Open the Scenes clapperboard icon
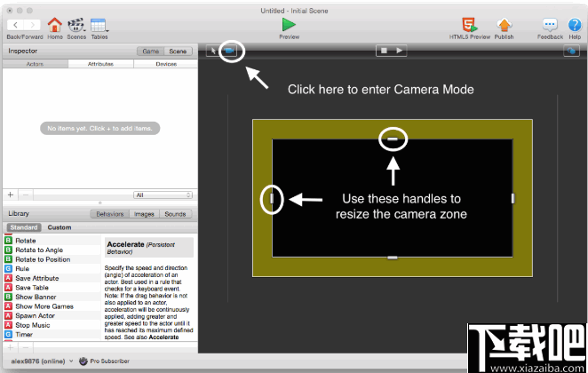 (x=76, y=25)
